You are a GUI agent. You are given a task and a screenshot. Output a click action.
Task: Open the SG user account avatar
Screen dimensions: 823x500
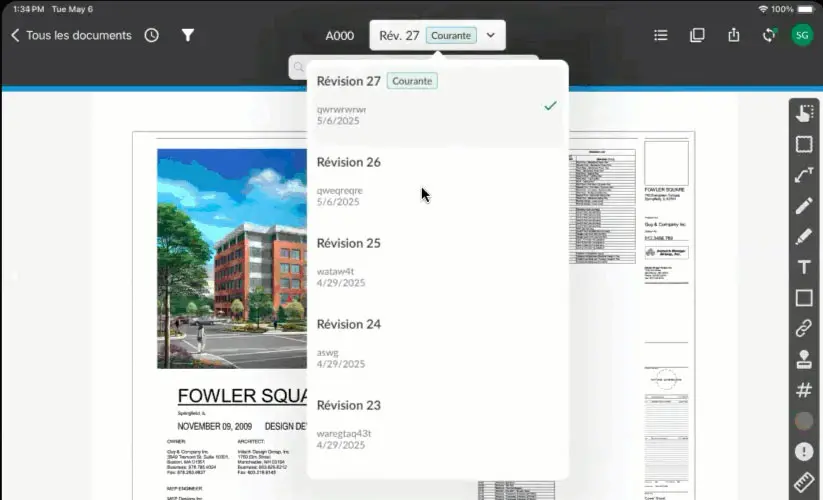coord(802,35)
